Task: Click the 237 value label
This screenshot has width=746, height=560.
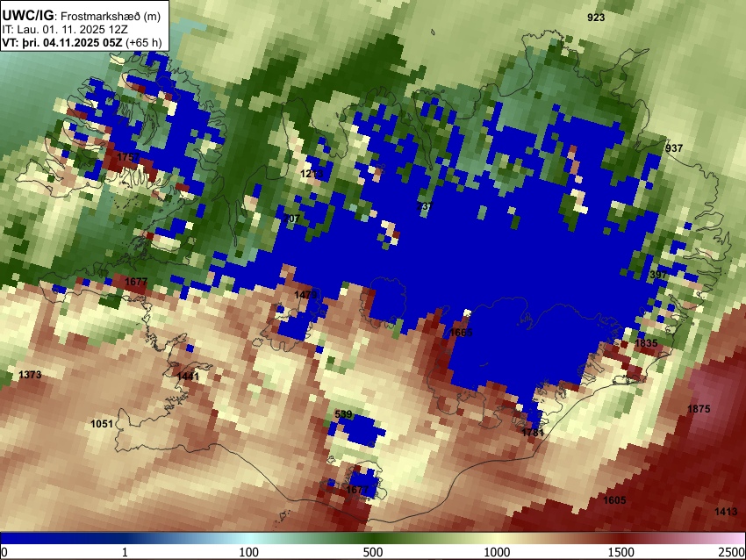Action: click(x=425, y=206)
